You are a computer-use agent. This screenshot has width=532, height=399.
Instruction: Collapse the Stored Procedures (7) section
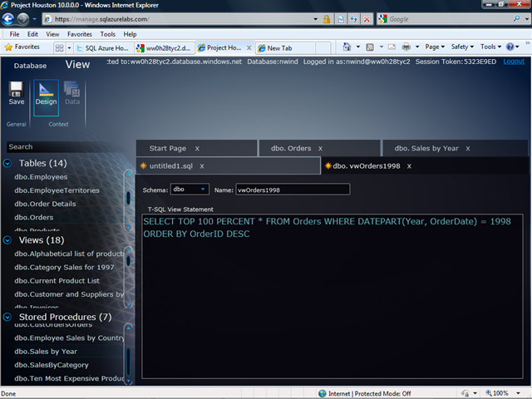(x=7, y=317)
